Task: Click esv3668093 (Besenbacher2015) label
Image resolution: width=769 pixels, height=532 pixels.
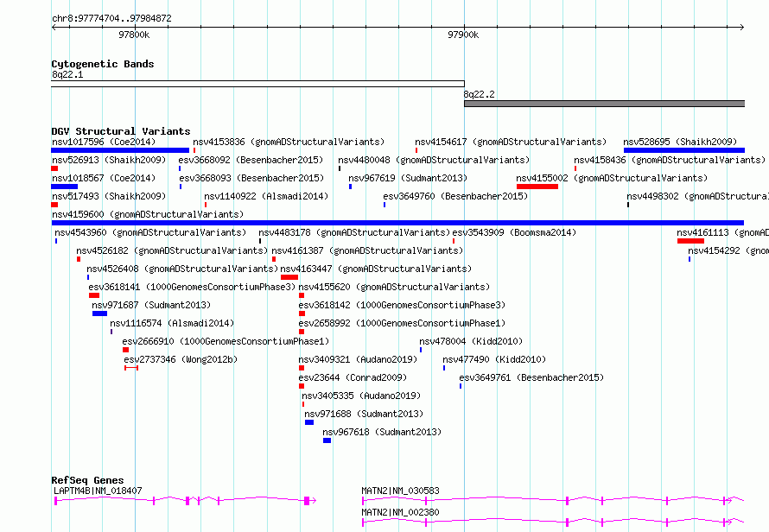Action: (x=251, y=178)
